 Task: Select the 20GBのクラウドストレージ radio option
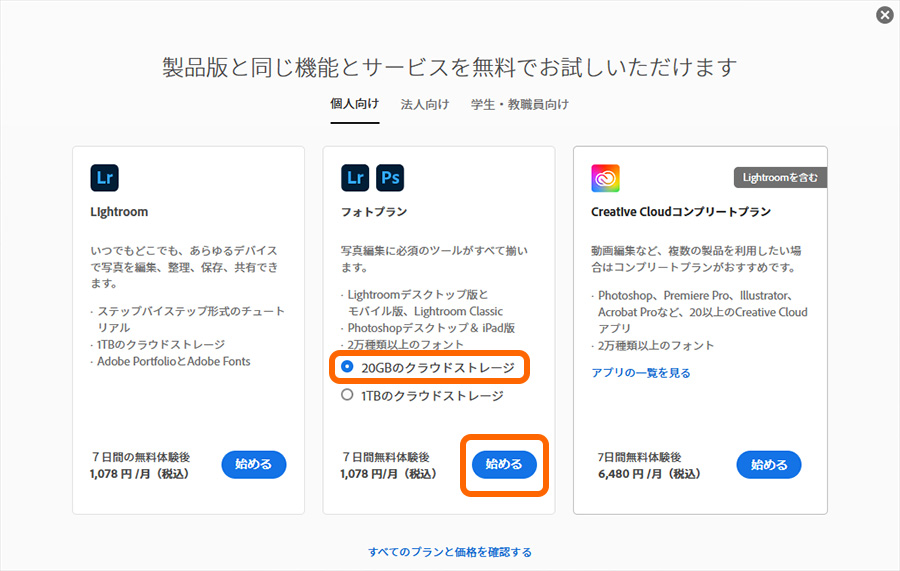click(x=347, y=366)
